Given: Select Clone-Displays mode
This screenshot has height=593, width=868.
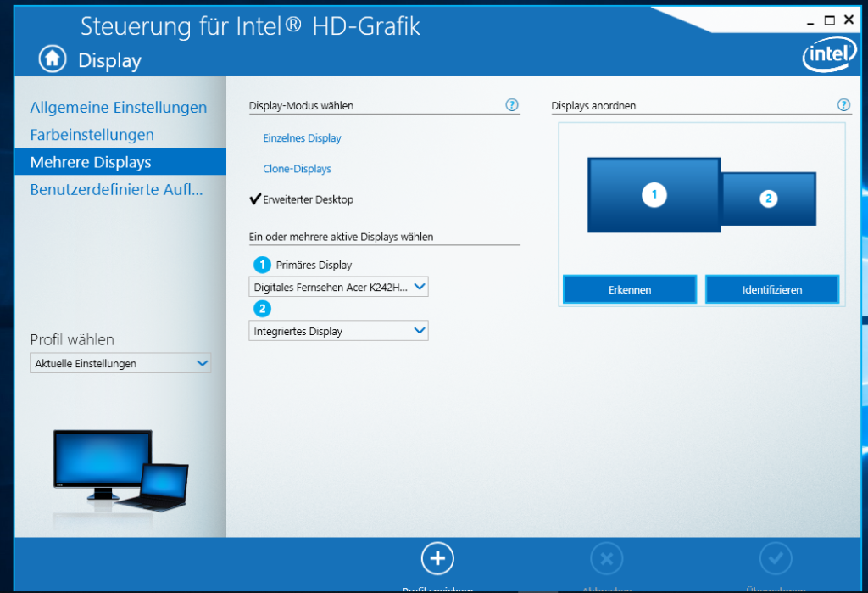Looking at the screenshot, I should pyautogui.click(x=297, y=169).
